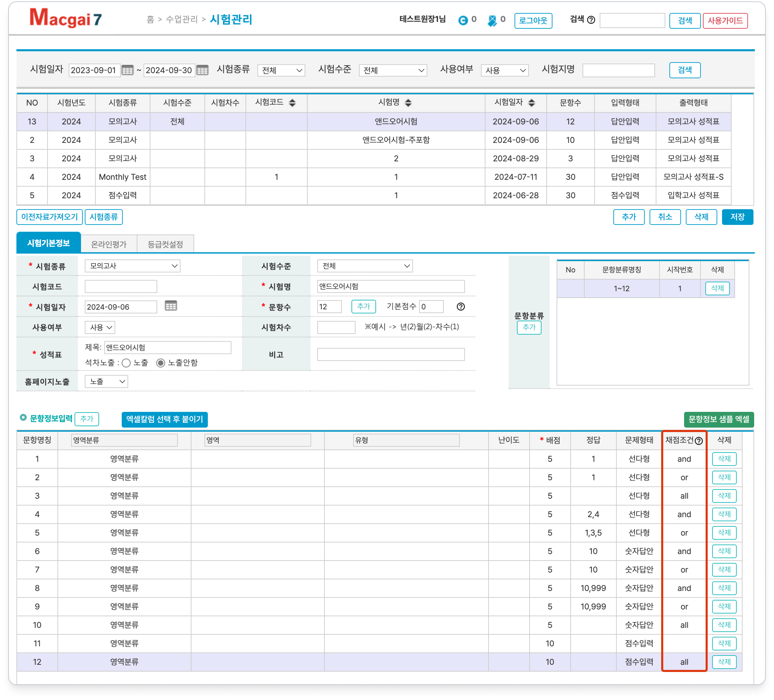Select the 노출 radio for 석차노출

tap(126, 363)
